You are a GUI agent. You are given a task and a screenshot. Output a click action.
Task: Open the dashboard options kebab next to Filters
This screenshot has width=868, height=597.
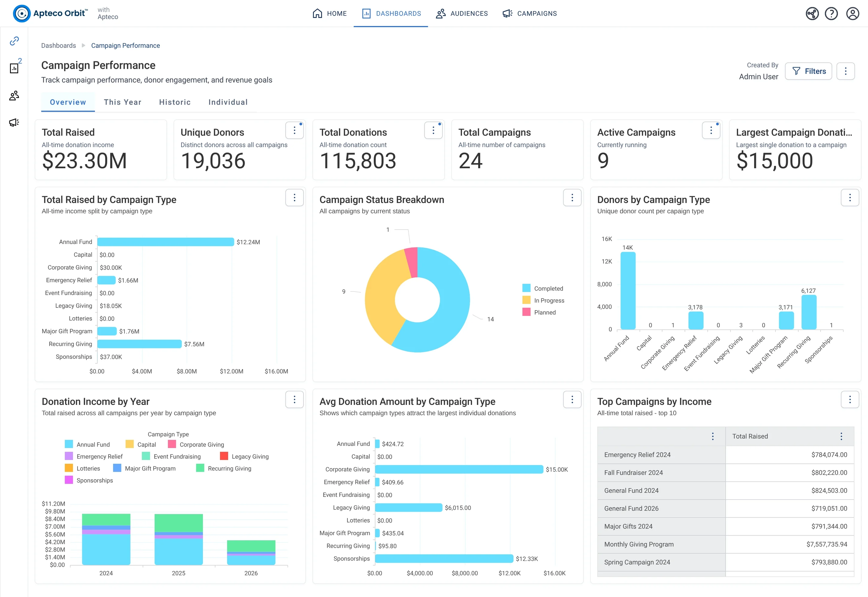point(846,71)
